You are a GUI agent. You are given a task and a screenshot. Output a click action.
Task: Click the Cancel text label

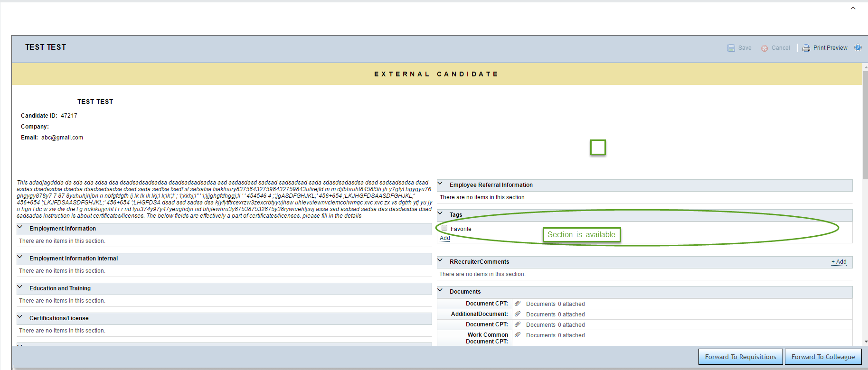click(x=781, y=48)
